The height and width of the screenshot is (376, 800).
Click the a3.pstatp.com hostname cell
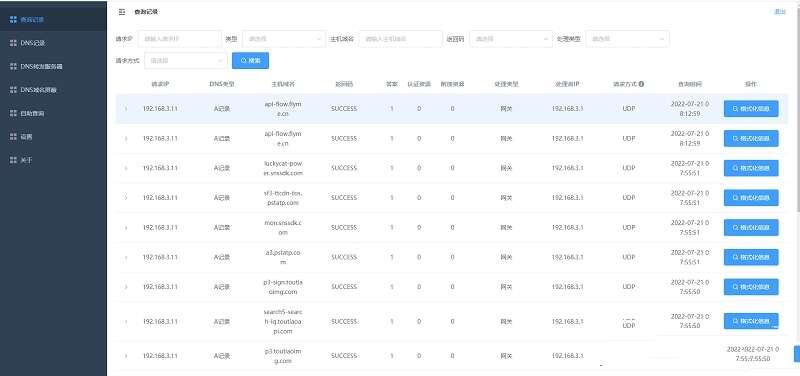point(283,258)
